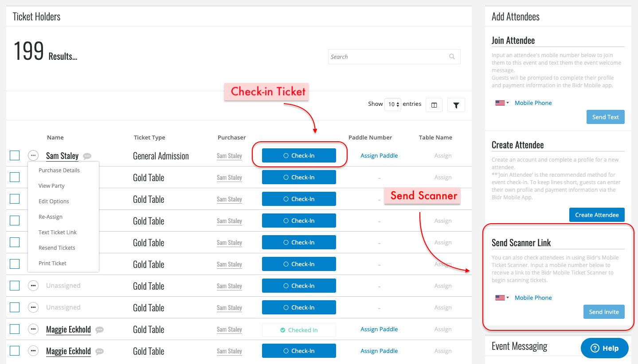Click the magnifier icon in the search box
Viewport: 638px width, 364px height.
coord(452,57)
